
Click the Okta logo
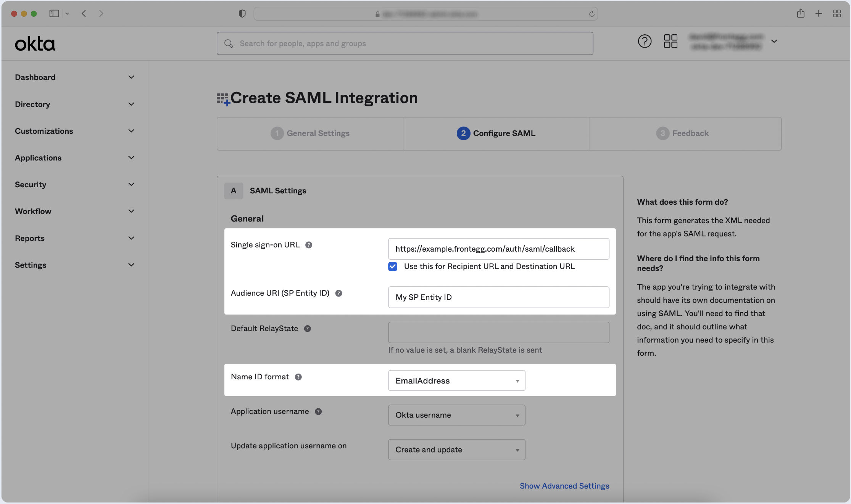[x=35, y=44]
